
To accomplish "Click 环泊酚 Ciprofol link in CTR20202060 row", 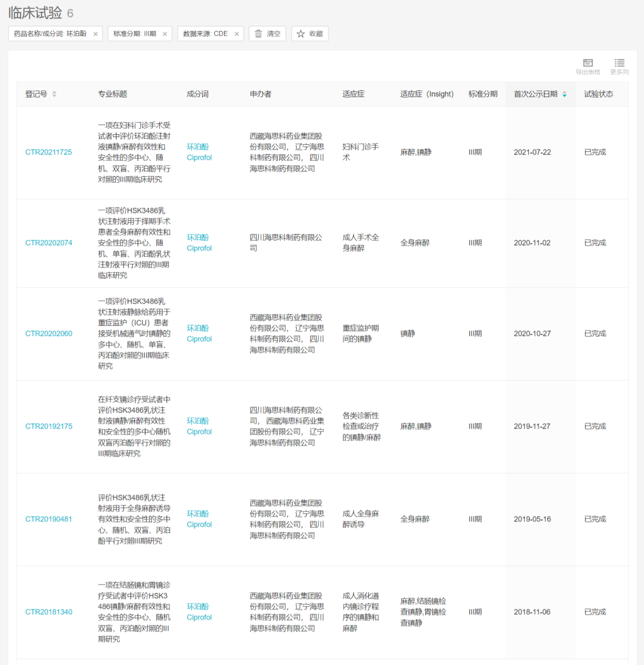I will click(x=199, y=334).
